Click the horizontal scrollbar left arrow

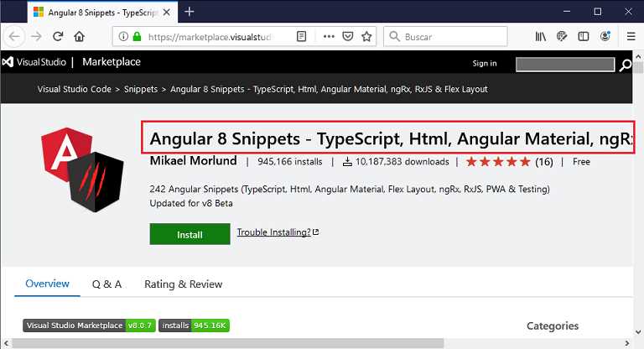click(x=6, y=343)
